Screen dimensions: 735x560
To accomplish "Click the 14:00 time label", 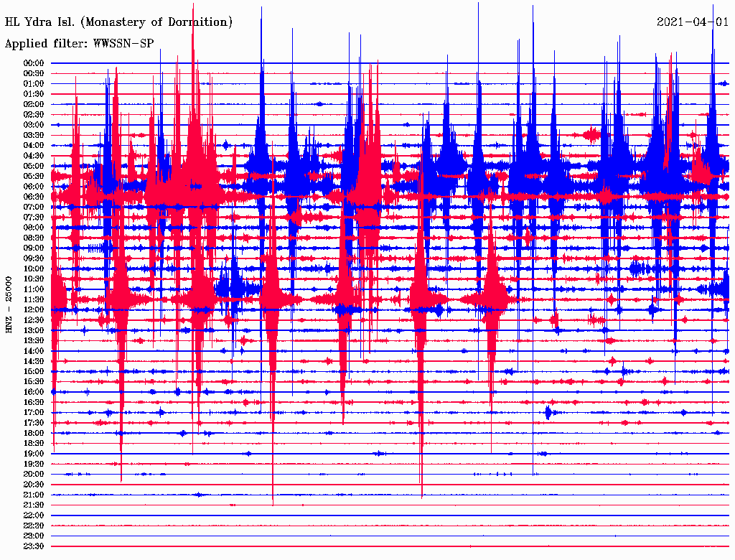I will (x=34, y=351).
